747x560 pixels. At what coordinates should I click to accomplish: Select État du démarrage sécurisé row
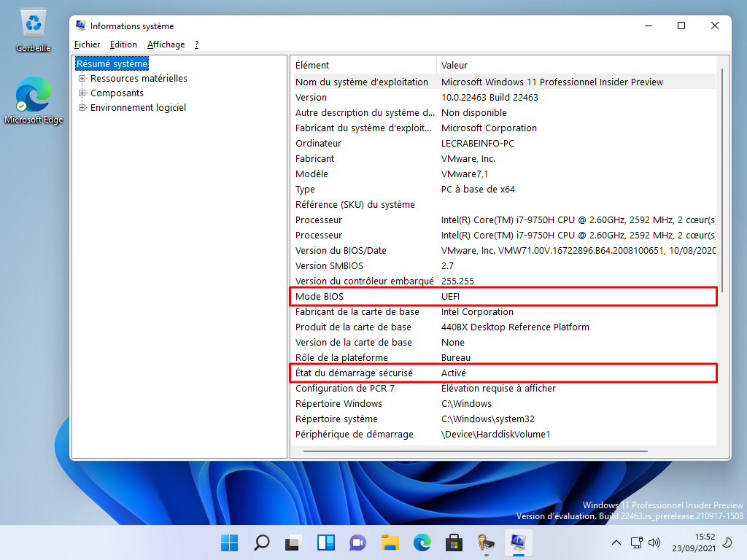[503, 373]
